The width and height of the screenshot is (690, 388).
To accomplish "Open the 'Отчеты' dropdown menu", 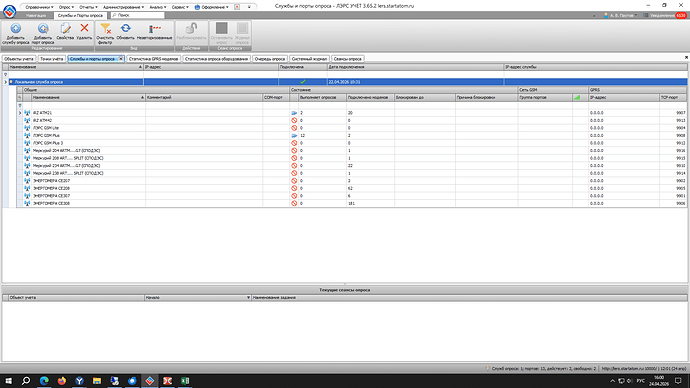I will (88, 7).
